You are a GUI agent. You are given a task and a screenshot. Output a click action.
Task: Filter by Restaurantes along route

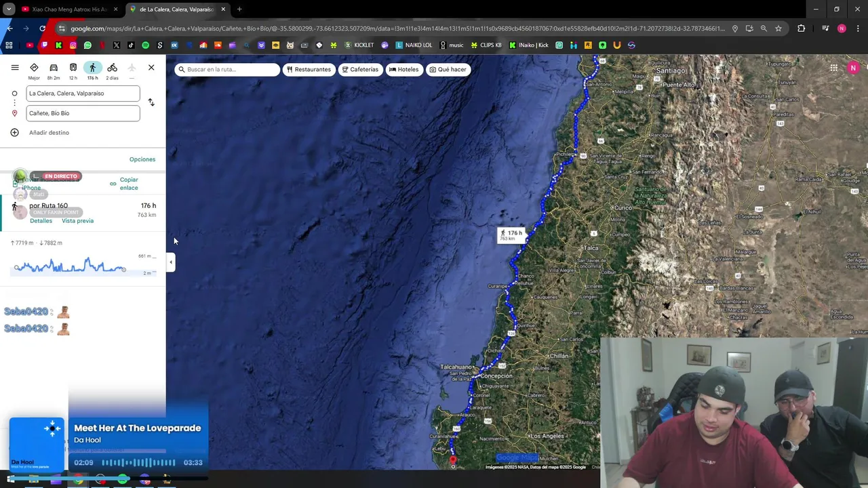[x=309, y=69]
